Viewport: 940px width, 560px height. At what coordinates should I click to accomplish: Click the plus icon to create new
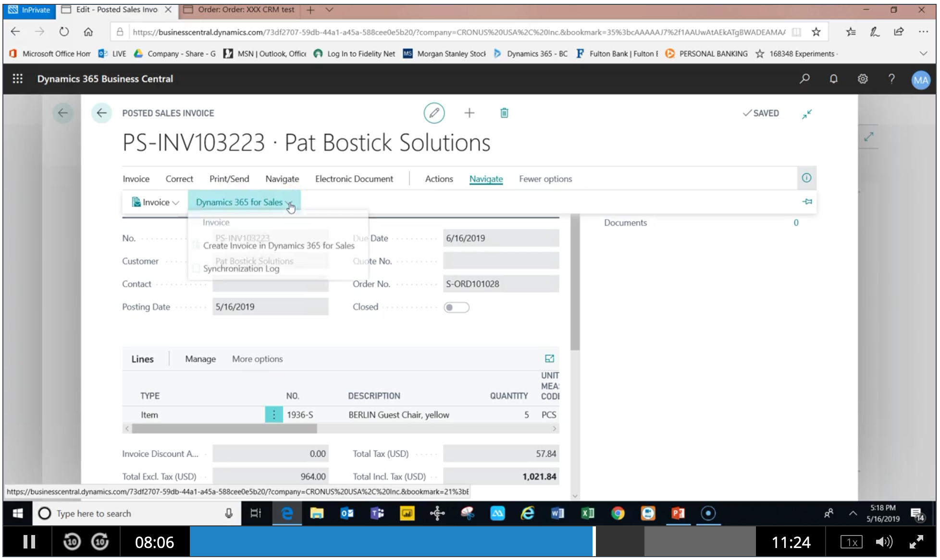pos(470,113)
